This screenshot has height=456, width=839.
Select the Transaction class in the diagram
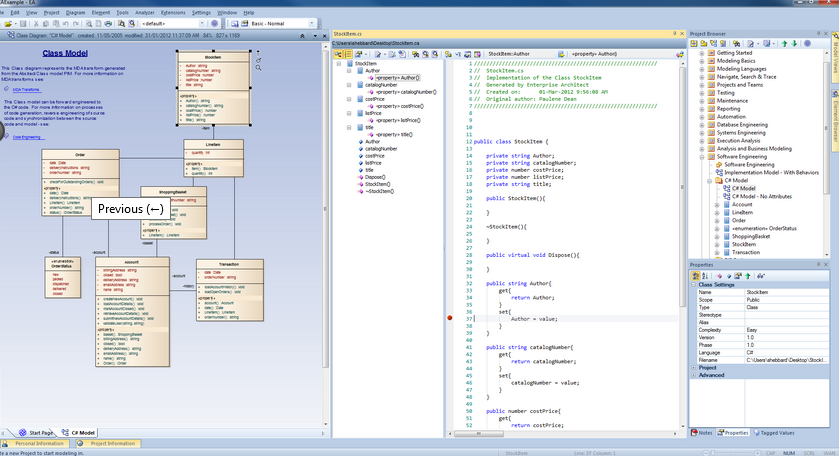point(230,290)
